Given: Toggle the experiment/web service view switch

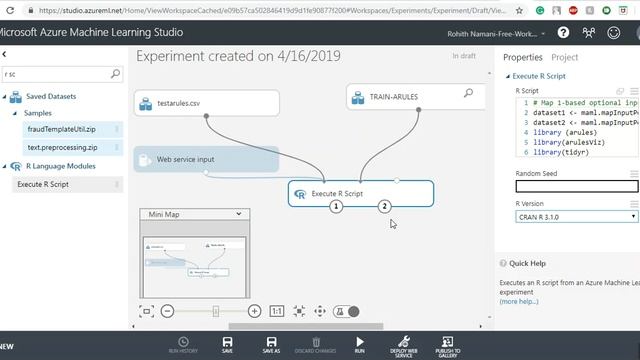Looking at the screenshot, I should [346, 311].
